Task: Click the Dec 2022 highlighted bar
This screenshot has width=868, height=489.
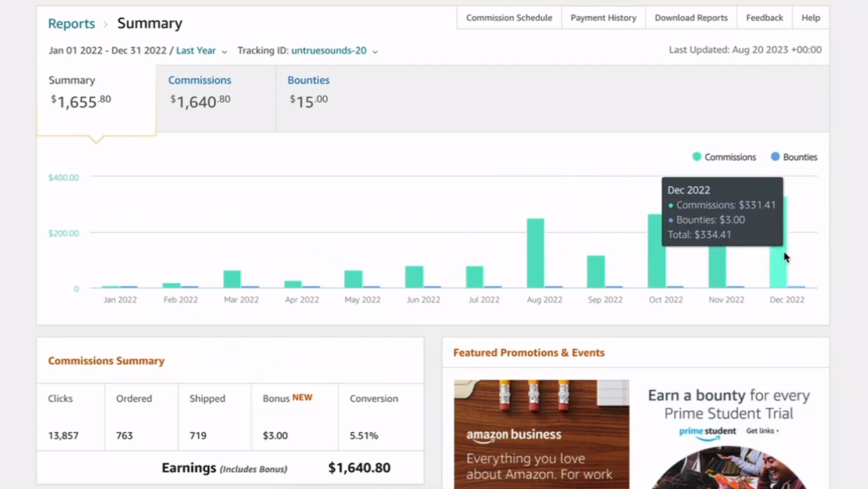Action: 778,268
